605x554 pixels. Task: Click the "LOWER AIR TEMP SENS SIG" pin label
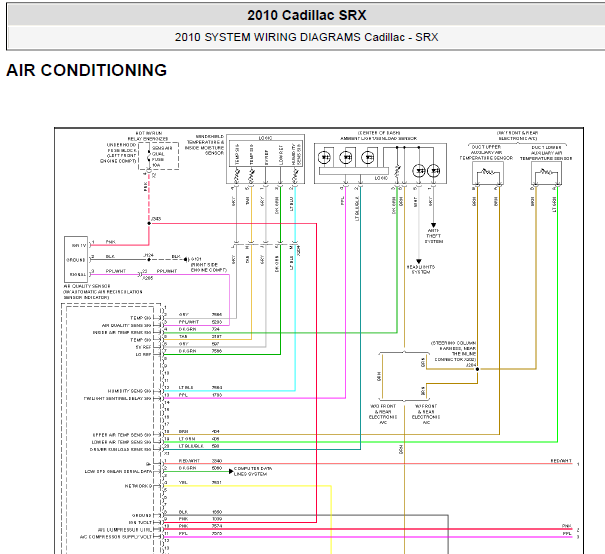(122, 442)
